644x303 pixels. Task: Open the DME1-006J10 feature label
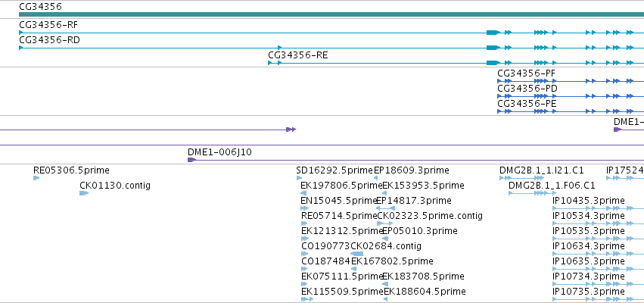pos(219,152)
